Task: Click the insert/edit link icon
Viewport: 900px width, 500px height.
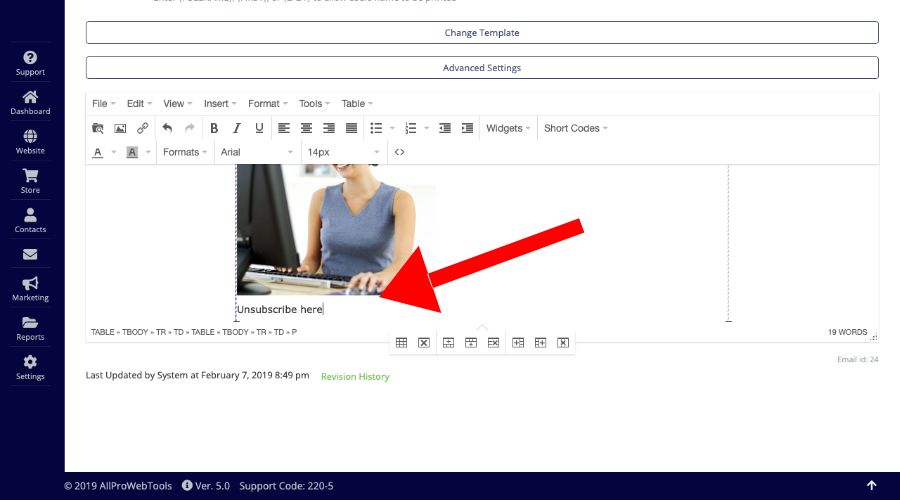Action: [x=142, y=128]
